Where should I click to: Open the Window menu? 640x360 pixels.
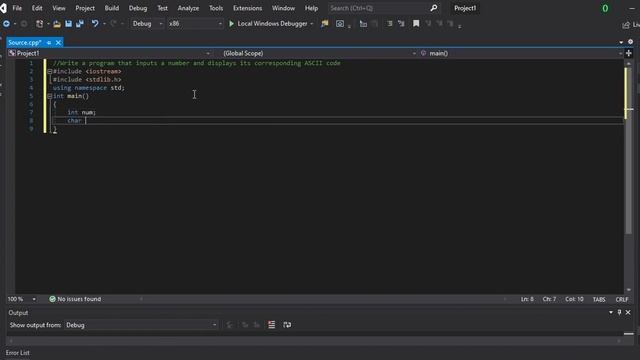pos(283,8)
